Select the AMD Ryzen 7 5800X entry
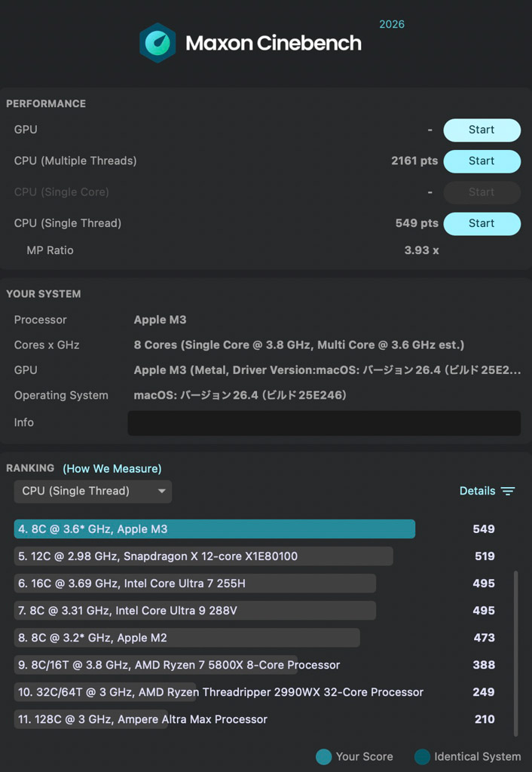 [178, 665]
